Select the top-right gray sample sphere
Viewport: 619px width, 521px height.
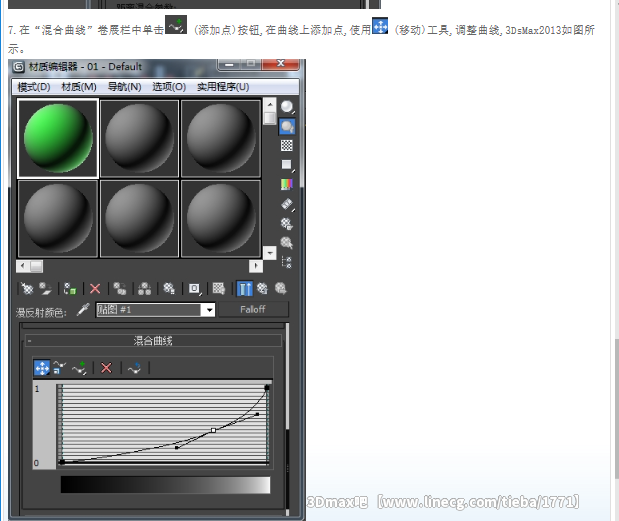[221, 139]
